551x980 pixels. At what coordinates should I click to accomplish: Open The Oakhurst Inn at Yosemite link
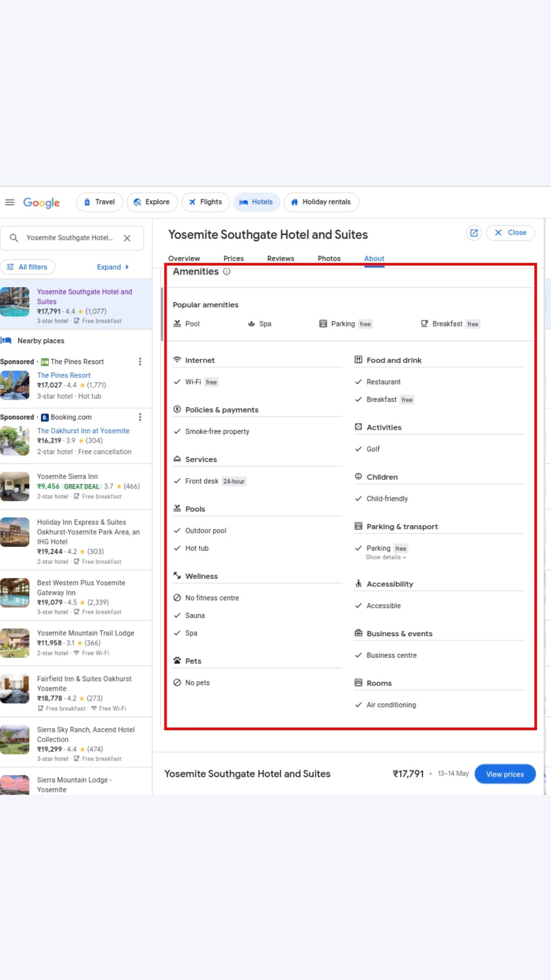pos(83,431)
